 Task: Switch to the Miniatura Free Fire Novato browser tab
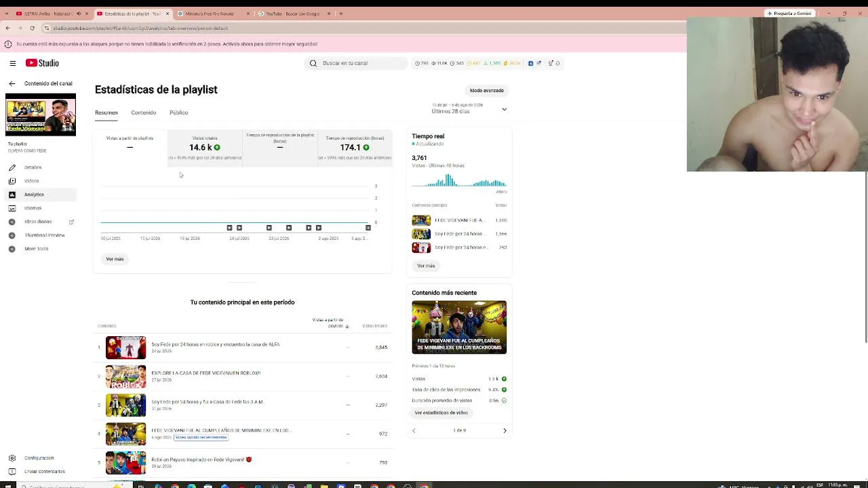click(214, 14)
